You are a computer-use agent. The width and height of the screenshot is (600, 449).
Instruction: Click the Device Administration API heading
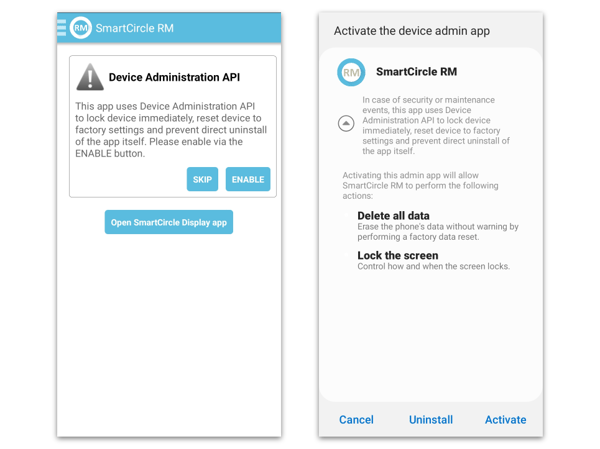point(174,77)
